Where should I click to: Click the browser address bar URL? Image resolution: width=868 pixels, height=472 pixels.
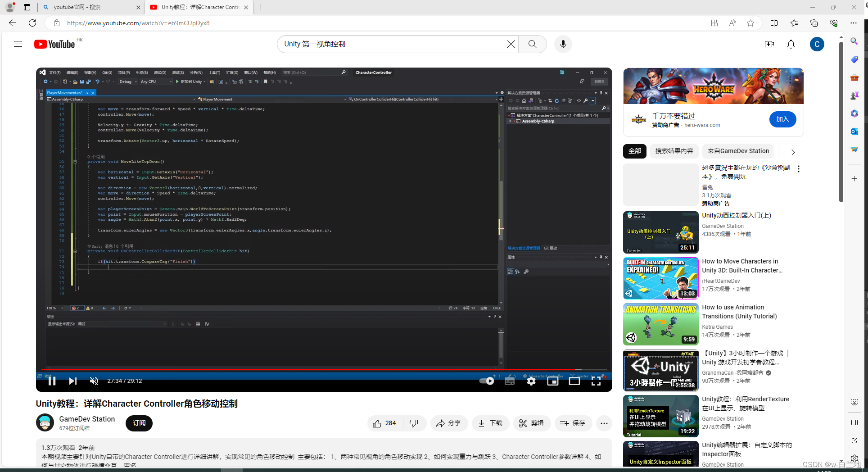(138, 23)
